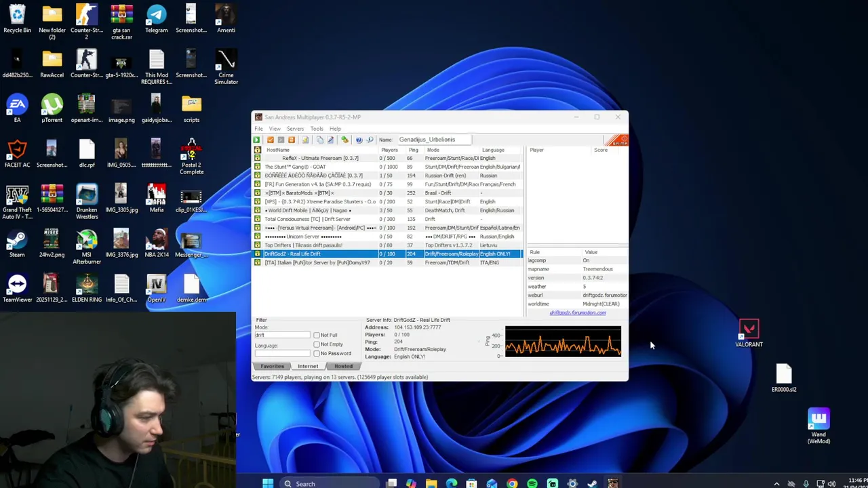Screen dimensions: 868x488
Task: Click the lagcomp rule row
Action: 578,260
